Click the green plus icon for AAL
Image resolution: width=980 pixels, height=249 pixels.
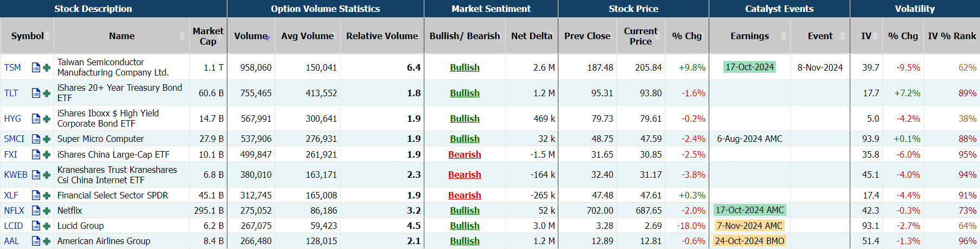[x=47, y=241]
